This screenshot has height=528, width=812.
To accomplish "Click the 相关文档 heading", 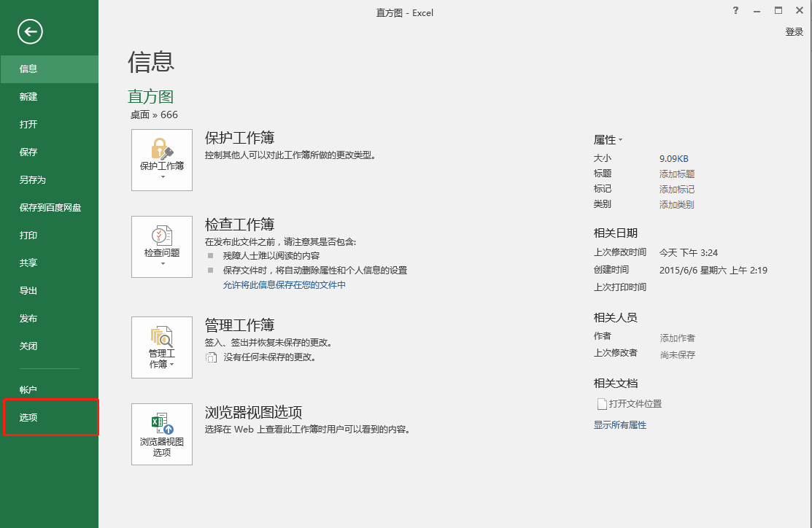I will coord(615,383).
